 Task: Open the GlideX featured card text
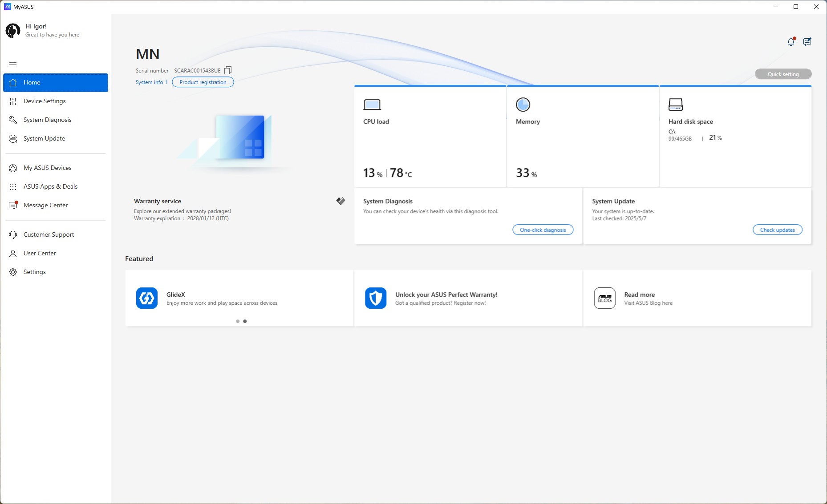[222, 298]
